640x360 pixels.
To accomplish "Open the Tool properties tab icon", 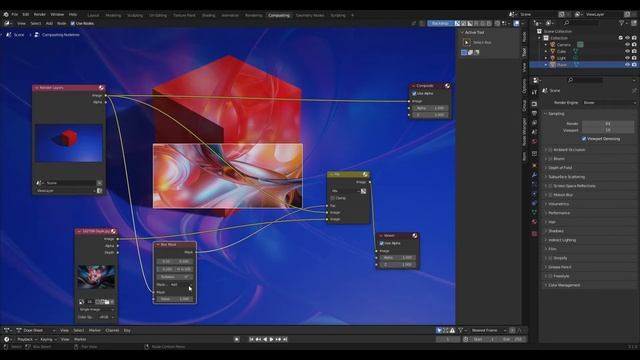I will [x=534, y=93].
